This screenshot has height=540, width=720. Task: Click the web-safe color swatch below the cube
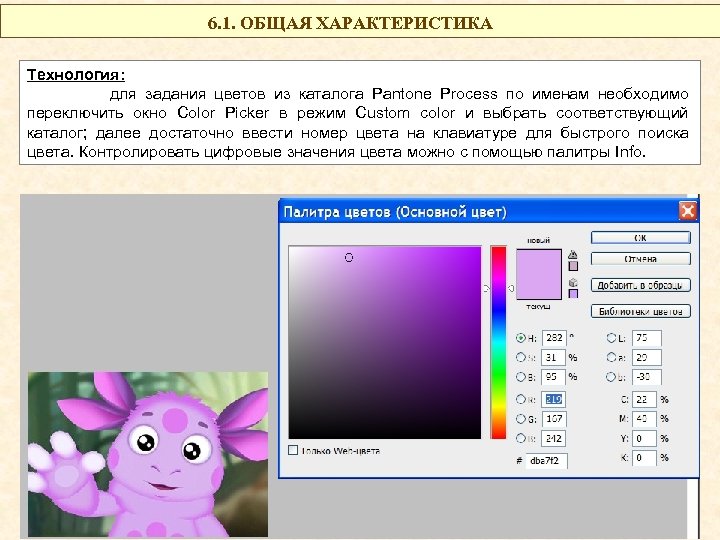(573, 293)
